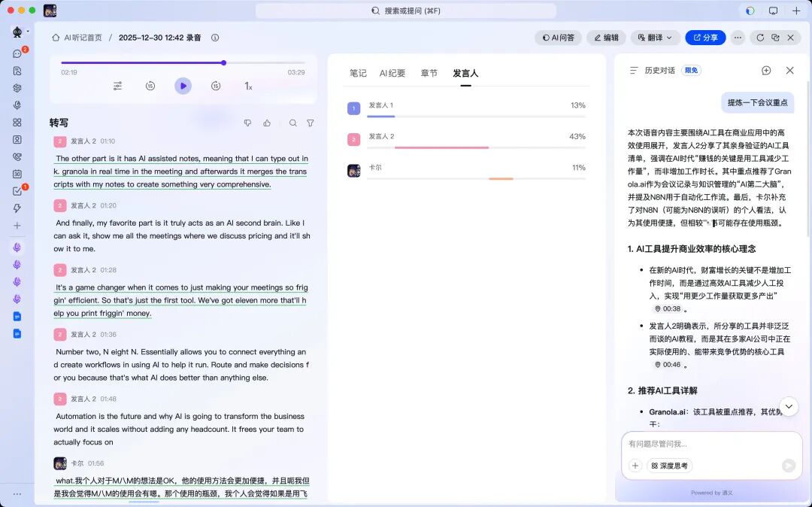Start a new chat via plus icon in 历史对话
812x507 pixels.
pyautogui.click(x=766, y=70)
